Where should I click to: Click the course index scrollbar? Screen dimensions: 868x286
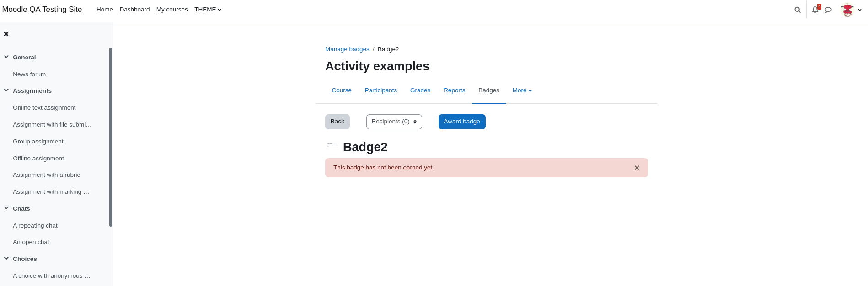point(111,137)
